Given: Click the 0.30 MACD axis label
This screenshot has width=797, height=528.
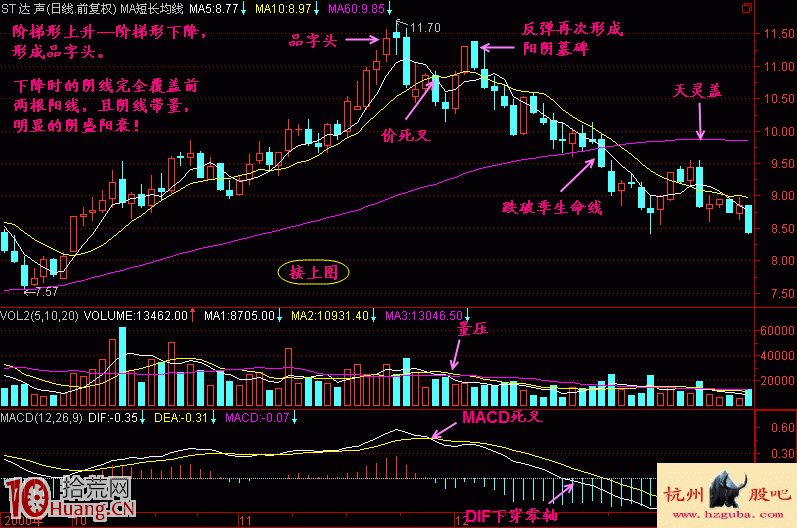Looking at the screenshot, I should [783, 453].
